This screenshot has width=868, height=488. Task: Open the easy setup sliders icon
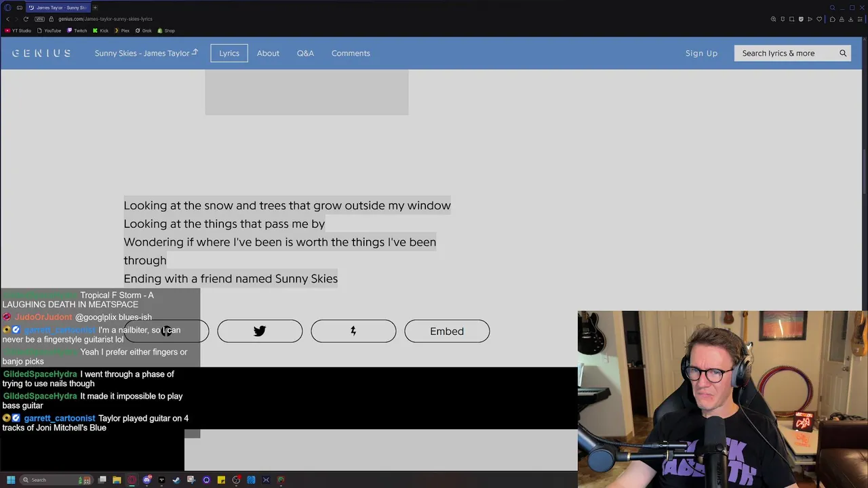click(860, 19)
